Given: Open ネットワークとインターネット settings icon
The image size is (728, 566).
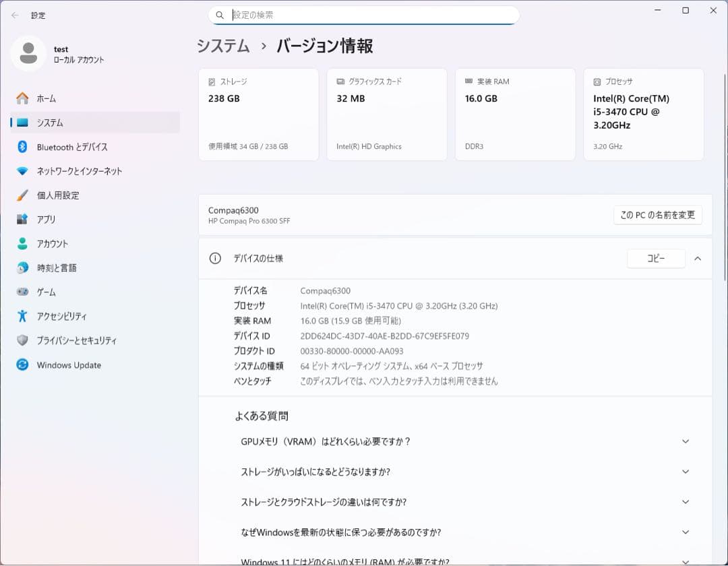Looking at the screenshot, I should [23, 171].
